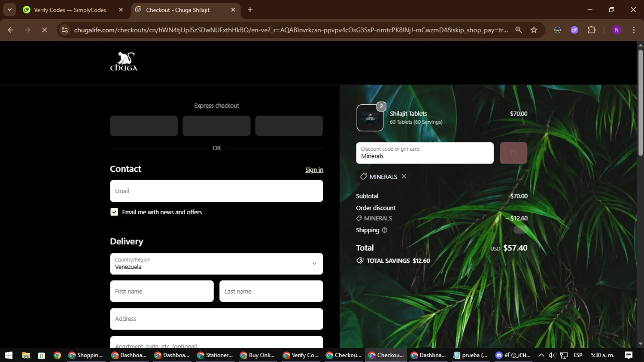Open a new browser tab
This screenshot has height=362, width=644.
click(x=250, y=10)
